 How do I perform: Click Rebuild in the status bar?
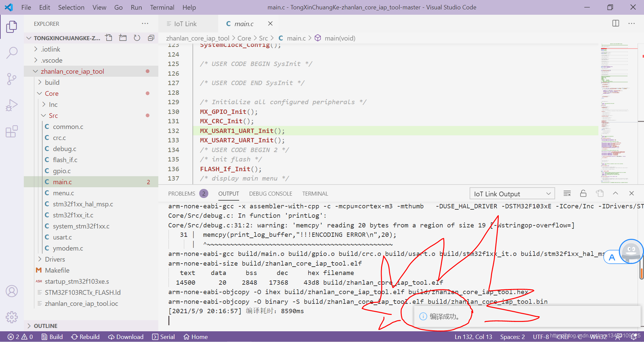point(86,337)
